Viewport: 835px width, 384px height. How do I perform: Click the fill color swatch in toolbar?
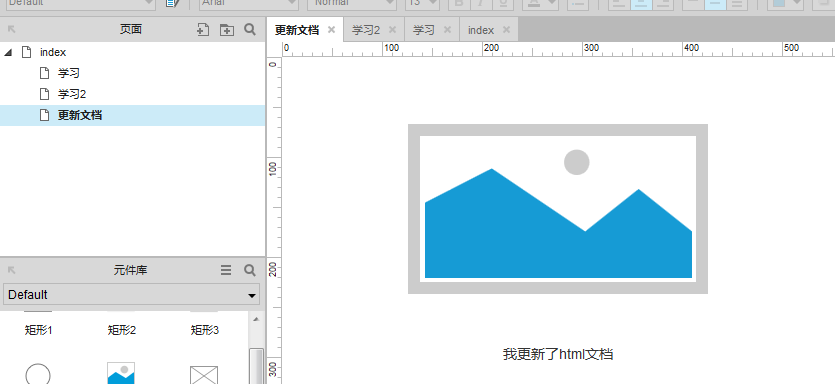[x=779, y=4]
